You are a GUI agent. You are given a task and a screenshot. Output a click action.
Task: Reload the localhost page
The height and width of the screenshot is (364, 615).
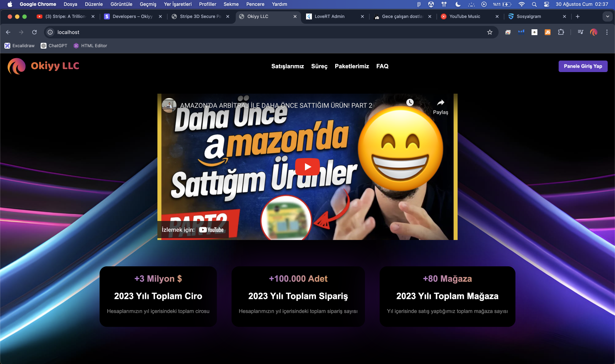[x=34, y=32]
